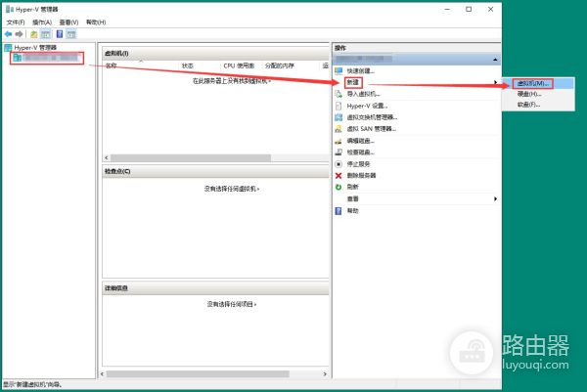The image size is (587, 392).
Task: Click the green 刷新 (Refresh) icon
Action: 339,187
